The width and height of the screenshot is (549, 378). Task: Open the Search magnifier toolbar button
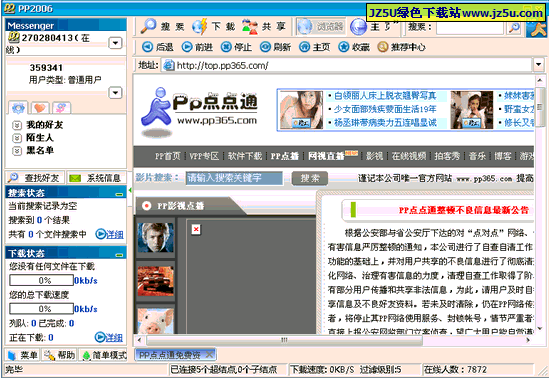[x=162, y=27]
